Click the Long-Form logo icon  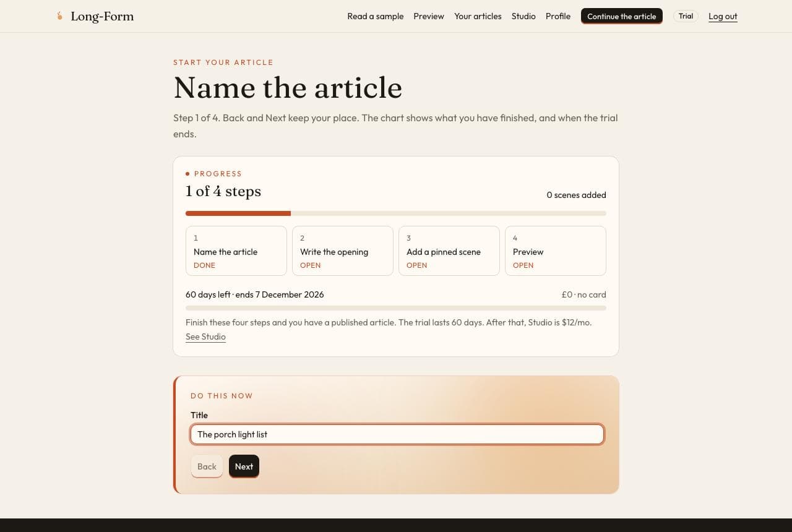click(x=59, y=16)
